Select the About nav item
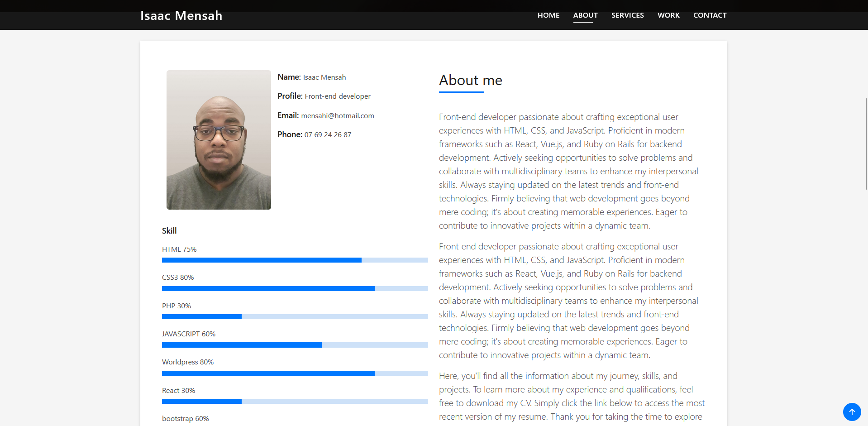This screenshot has width=868, height=426. (585, 15)
